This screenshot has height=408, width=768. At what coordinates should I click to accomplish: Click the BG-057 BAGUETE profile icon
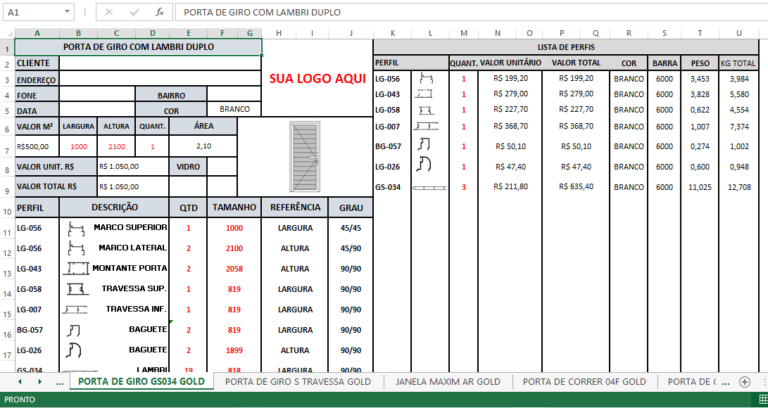pos(74,331)
